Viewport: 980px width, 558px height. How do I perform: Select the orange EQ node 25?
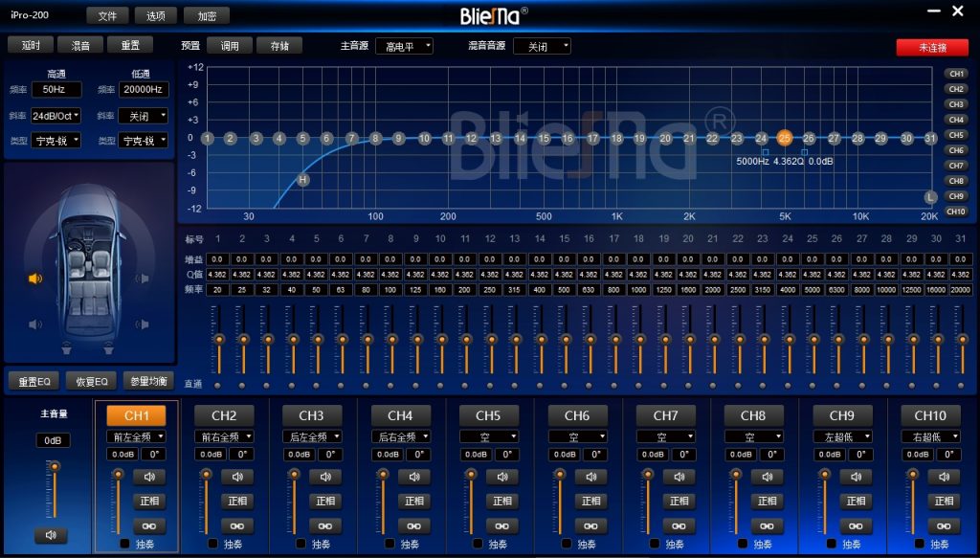click(x=785, y=138)
